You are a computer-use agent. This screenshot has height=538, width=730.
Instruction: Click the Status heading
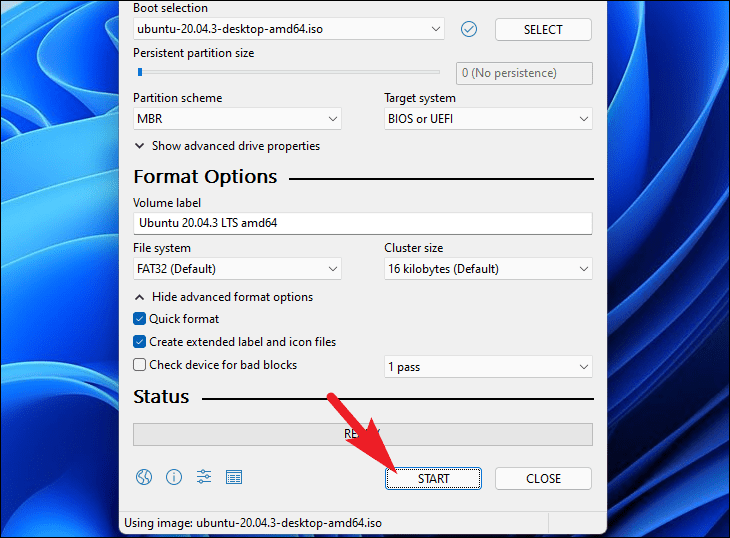pyautogui.click(x=161, y=397)
